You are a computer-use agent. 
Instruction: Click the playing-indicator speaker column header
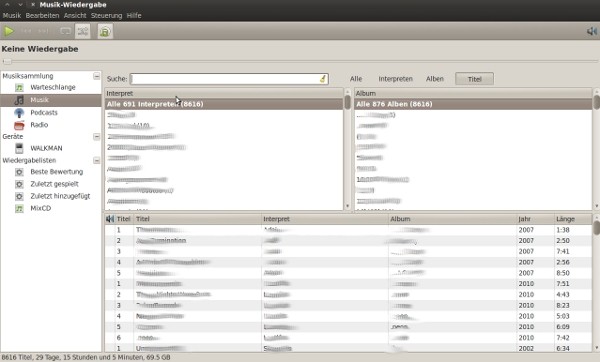(x=110, y=219)
